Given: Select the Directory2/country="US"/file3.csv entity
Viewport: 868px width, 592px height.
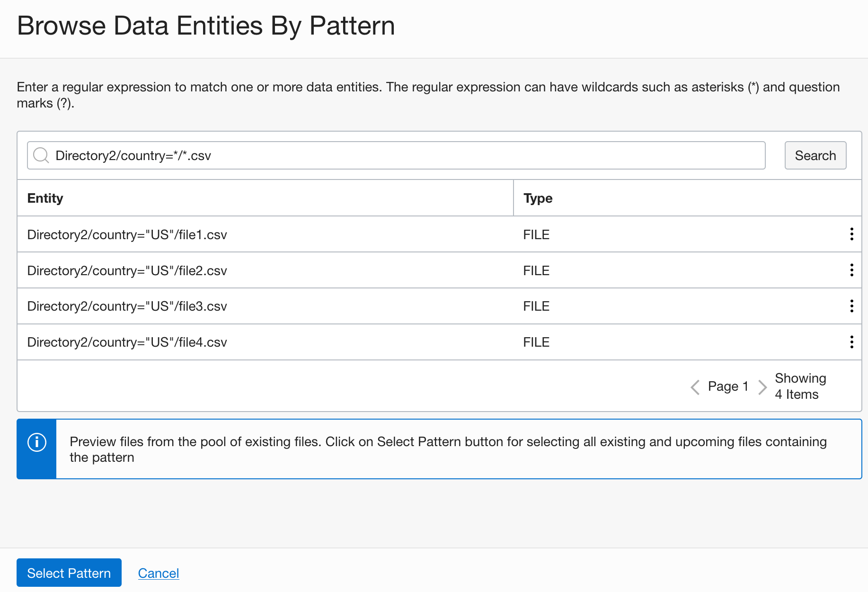Looking at the screenshot, I should point(127,306).
